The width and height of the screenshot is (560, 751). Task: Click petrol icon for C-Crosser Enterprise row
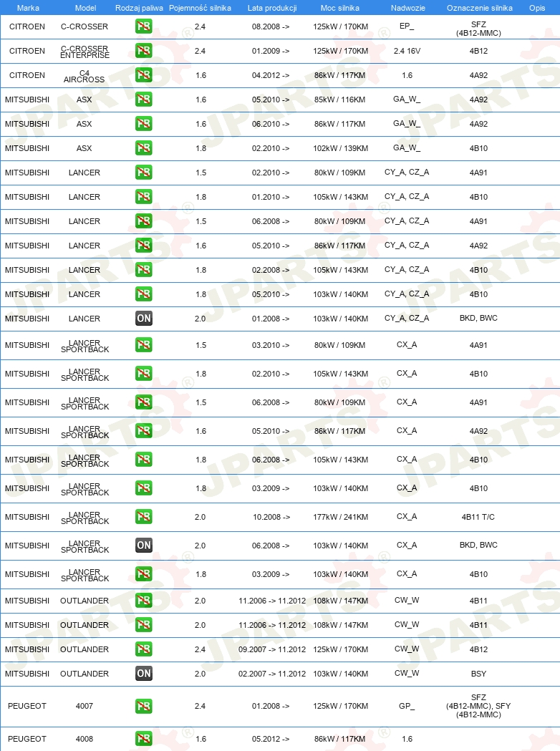[144, 51]
